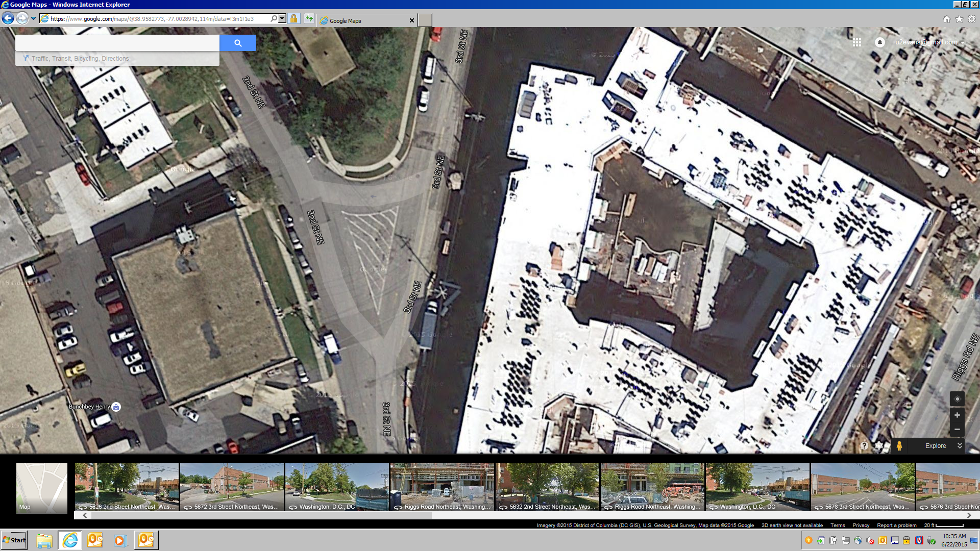Click in the Maps search box
The width and height of the screenshot is (980, 551).
[x=117, y=43]
